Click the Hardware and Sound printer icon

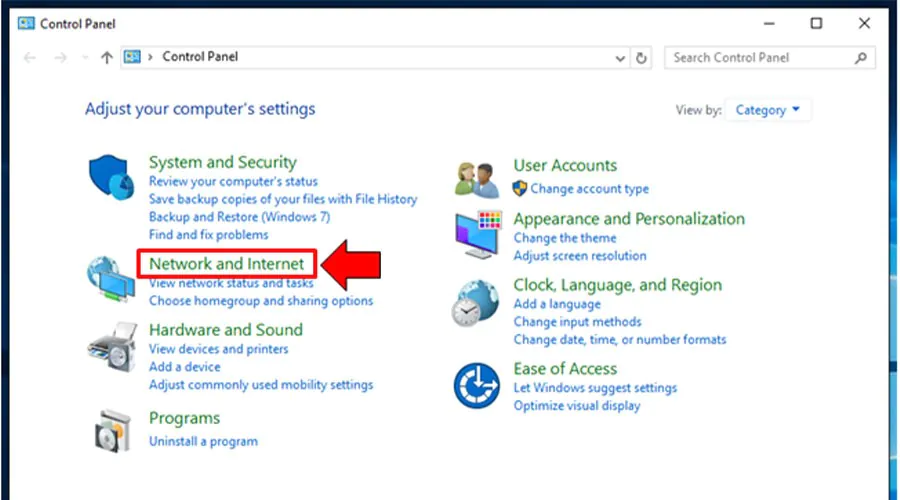pyautogui.click(x=113, y=347)
